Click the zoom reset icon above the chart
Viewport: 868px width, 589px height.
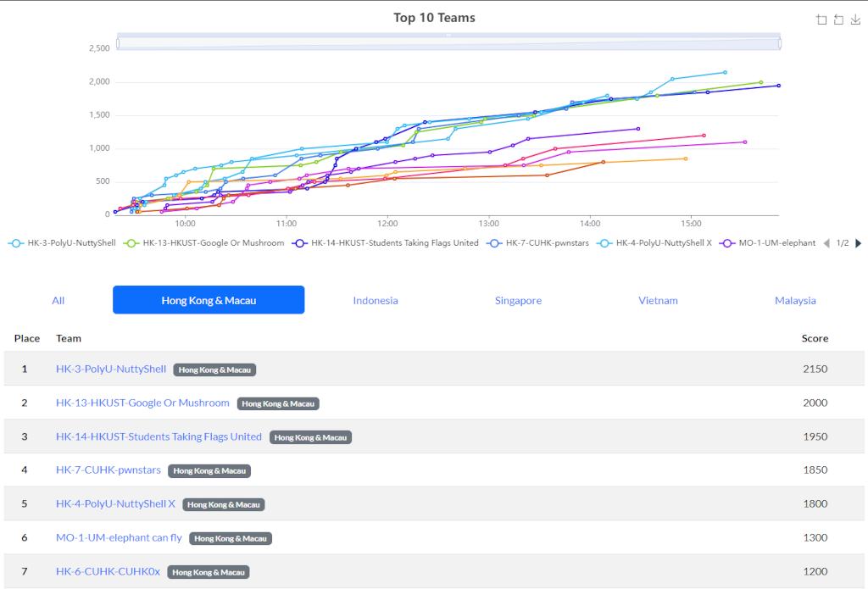click(838, 20)
